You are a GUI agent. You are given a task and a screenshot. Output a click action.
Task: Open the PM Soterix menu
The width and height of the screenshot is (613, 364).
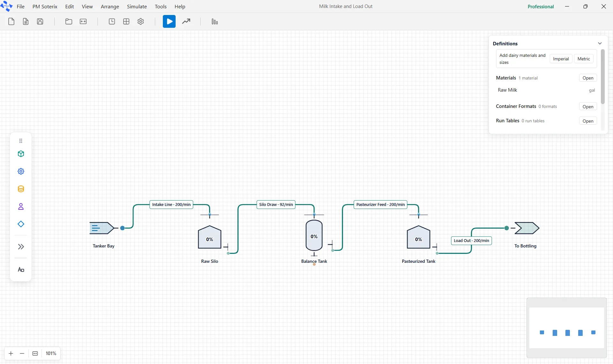pyautogui.click(x=45, y=6)
